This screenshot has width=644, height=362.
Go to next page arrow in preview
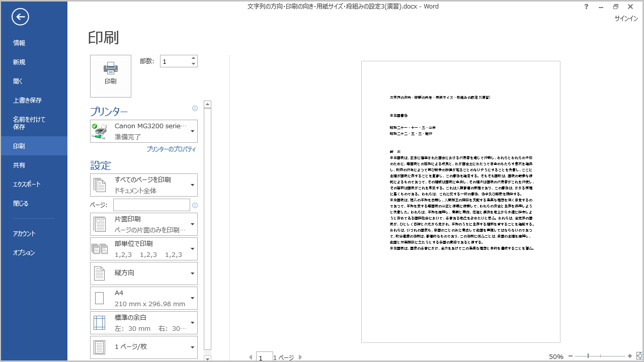tap(300, 357)
